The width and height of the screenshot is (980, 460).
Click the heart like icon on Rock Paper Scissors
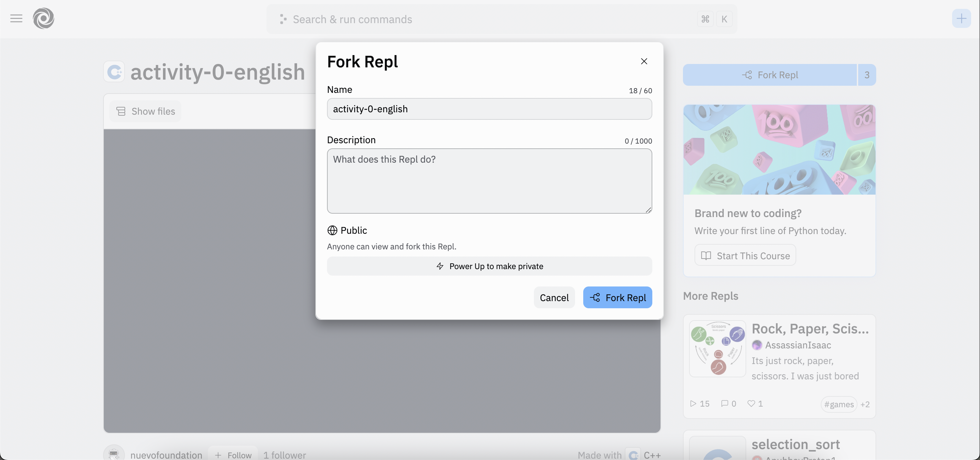pyautogui.click(x=751, y=403)
